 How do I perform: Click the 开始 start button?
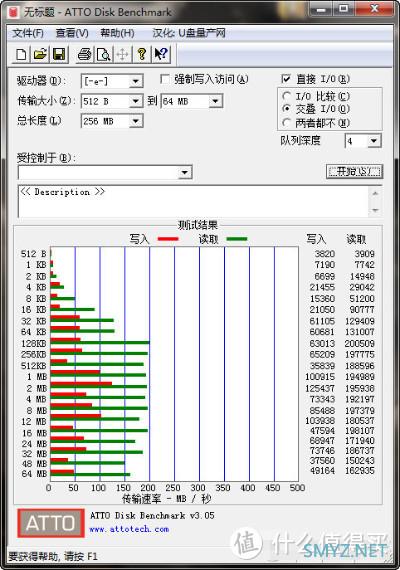pos(354,171)
